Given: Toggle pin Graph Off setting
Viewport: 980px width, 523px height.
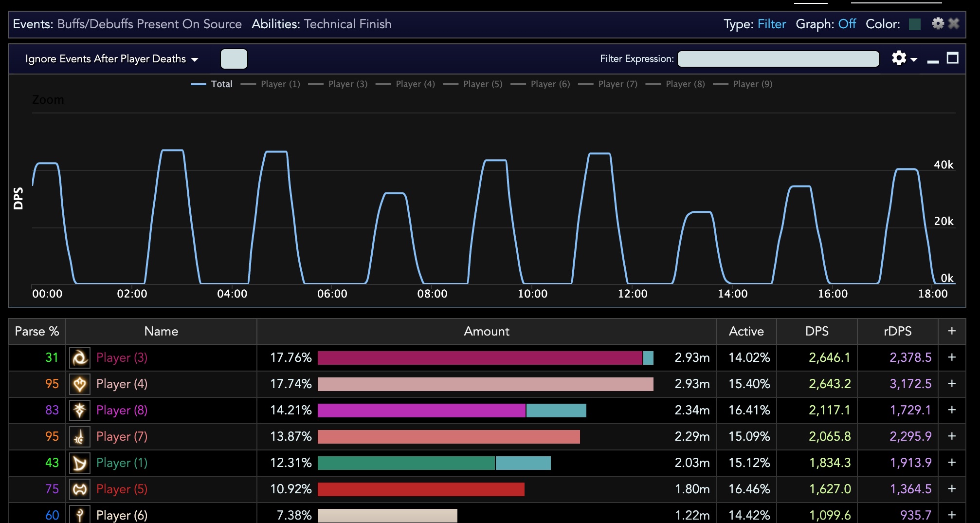Looking at the screenshot, I should click(x=847, y=24).
